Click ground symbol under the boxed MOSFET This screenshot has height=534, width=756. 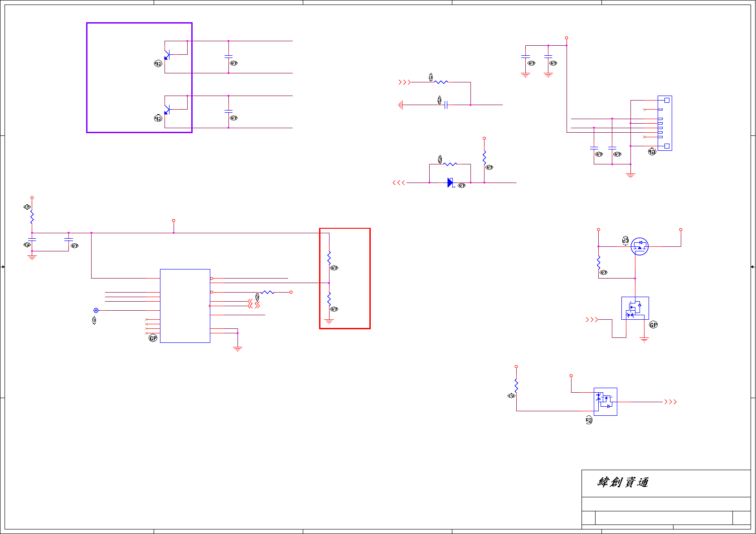click(x=644, y=340)
